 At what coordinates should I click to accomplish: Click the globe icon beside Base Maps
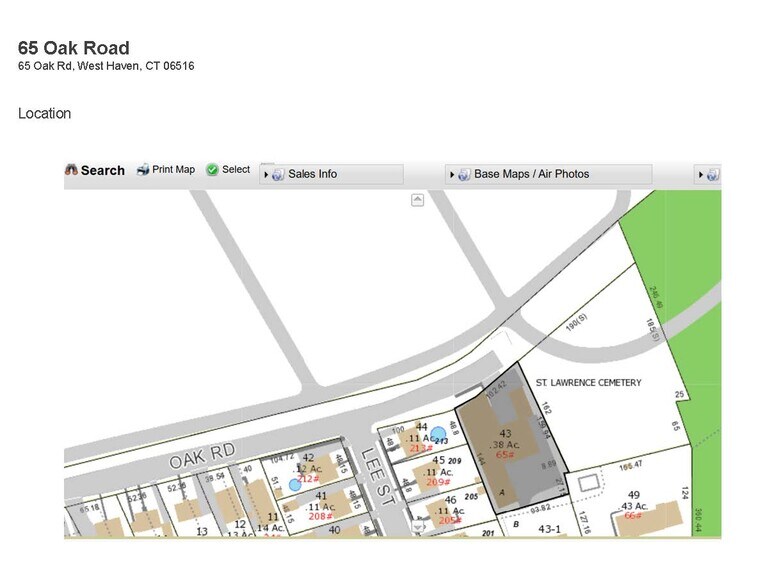coord(464,174)
